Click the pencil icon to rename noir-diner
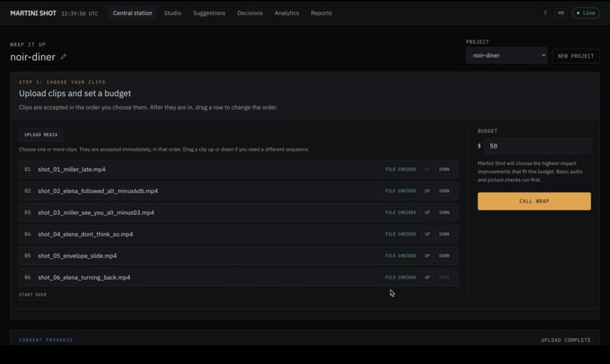Image resolution: width=610 pixels, height=364 pixels. pos(64,57)
